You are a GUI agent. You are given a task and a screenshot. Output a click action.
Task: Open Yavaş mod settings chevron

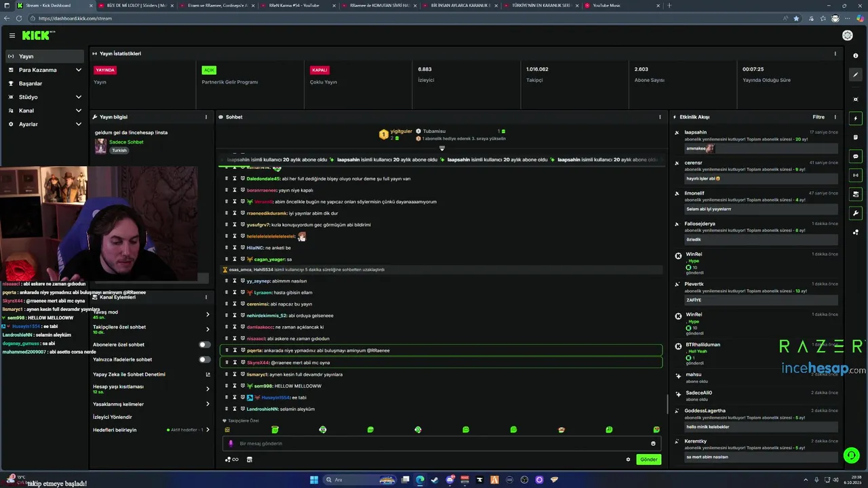point(208,314)
